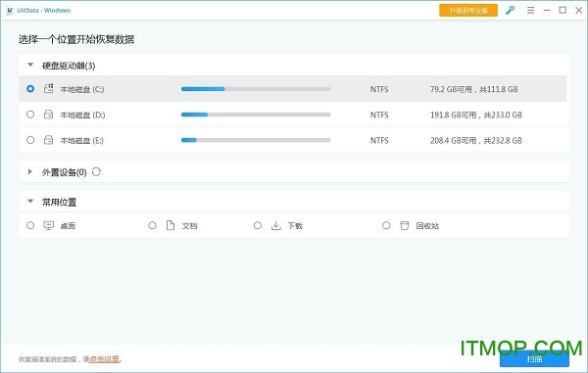Click the 外置设备(0) header text
This screenshot has height=373, width=588.
(x=64, y=172)
